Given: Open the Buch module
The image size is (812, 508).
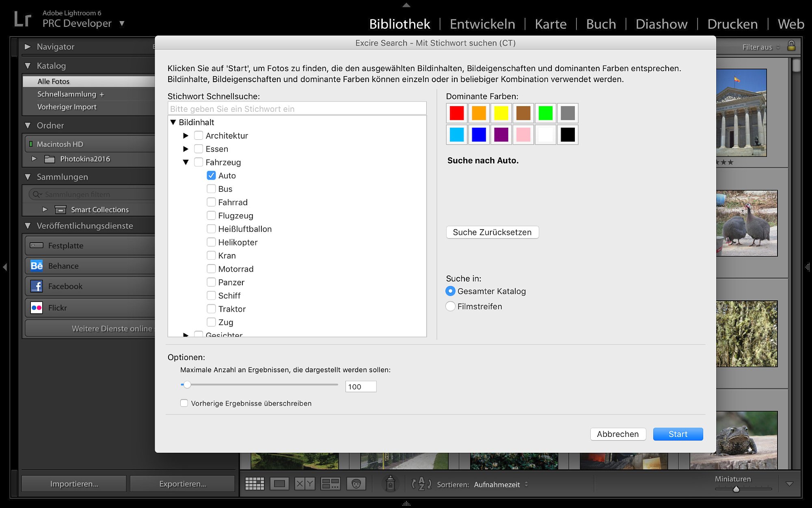Looking at the screenshot, I should tap(601, 24).
